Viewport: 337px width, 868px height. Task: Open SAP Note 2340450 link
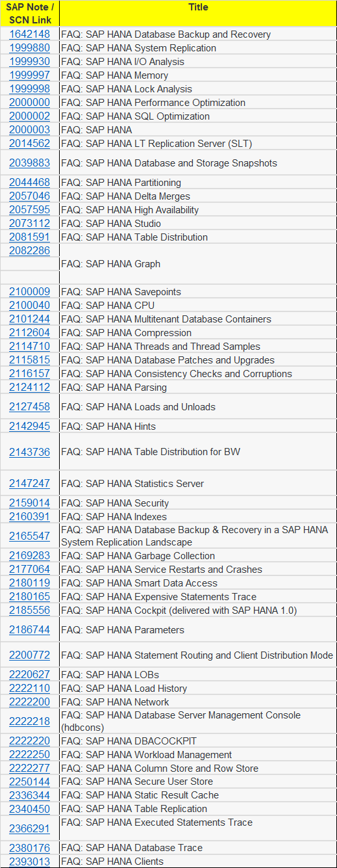point(29,809)
